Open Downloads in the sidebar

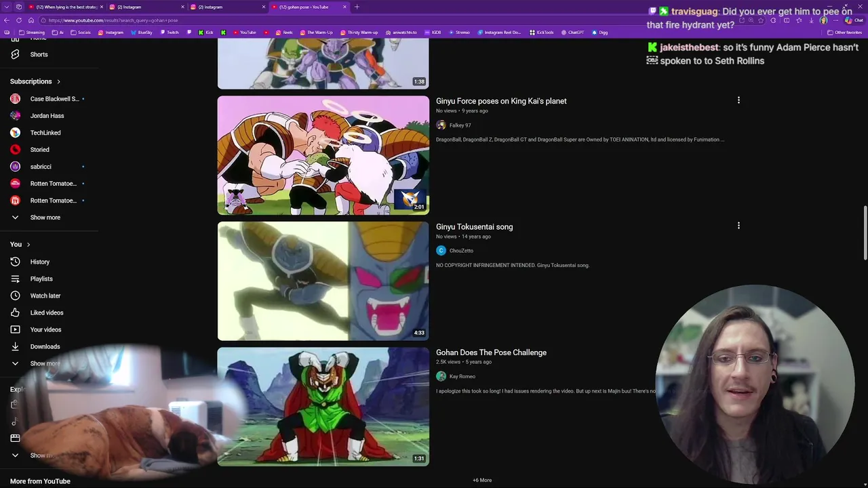pos(45,346)
